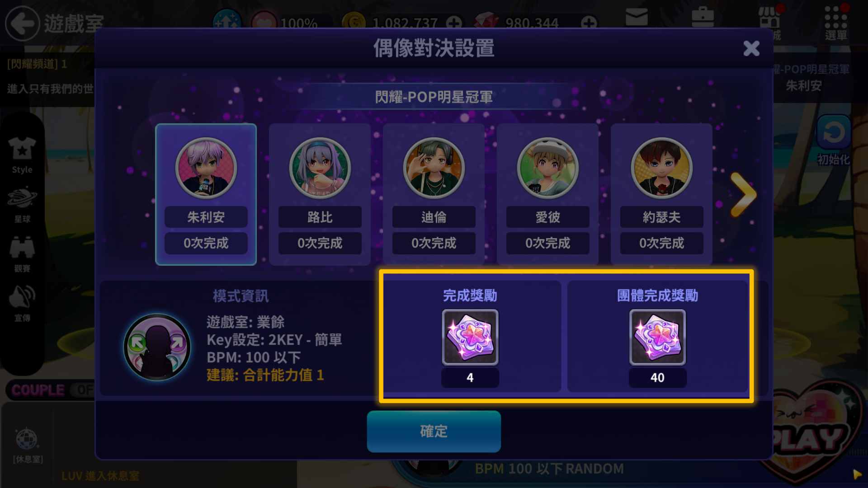View the 團體完成獎勵 reward icon
Viewport: 868px width, 488px height.
[657, 337]
